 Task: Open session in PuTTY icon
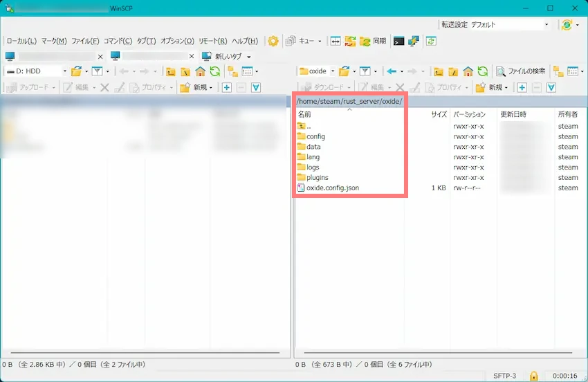414,41
